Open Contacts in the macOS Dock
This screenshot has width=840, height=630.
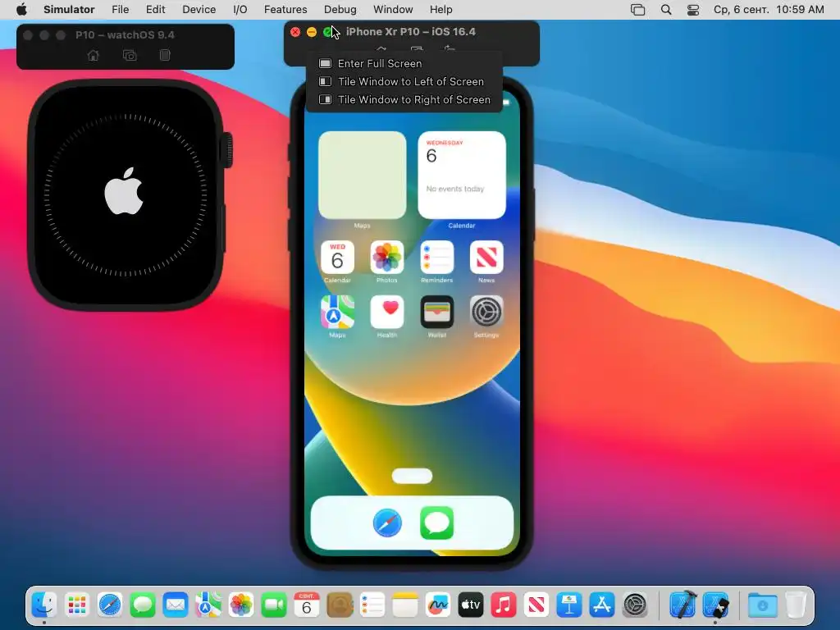[x=340, y=605]
